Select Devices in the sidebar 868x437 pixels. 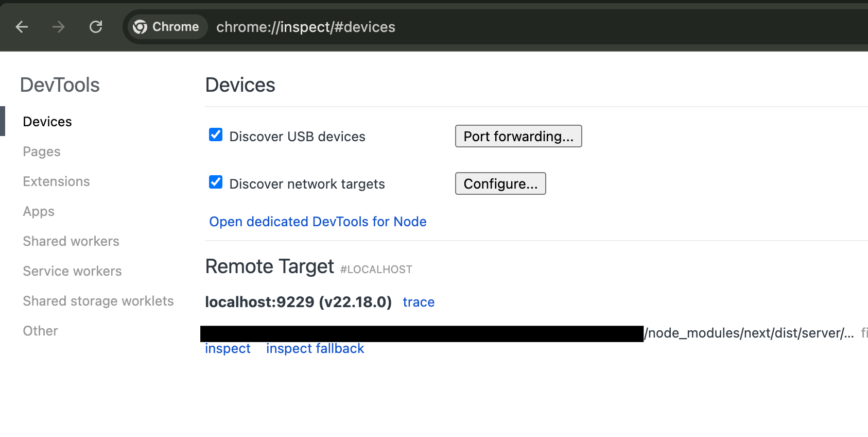point(47,122)
